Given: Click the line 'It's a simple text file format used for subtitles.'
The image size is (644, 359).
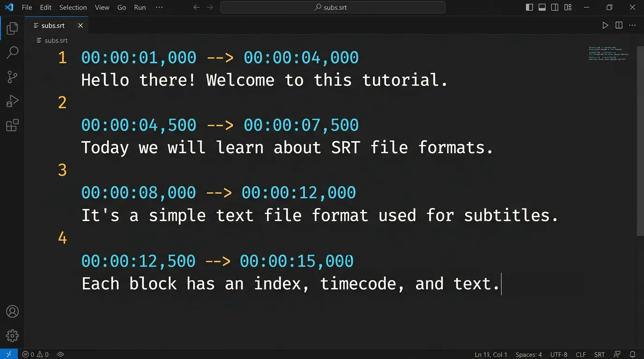Looking at the screenshot, I should point(320,215).
